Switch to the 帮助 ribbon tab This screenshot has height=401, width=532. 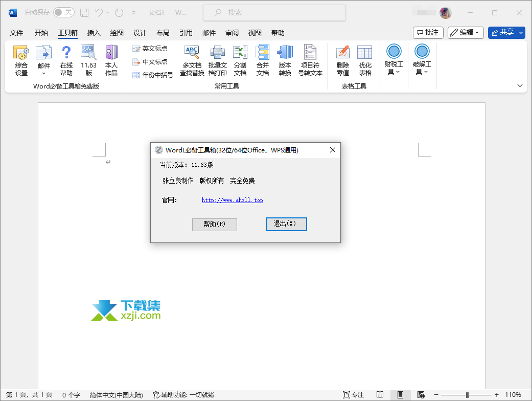[x=278, y=33]
